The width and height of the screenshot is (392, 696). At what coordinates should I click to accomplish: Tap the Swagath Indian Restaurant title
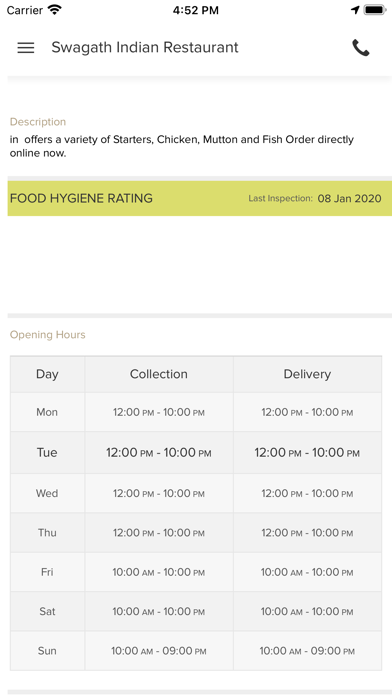click(x=145, y=47)
